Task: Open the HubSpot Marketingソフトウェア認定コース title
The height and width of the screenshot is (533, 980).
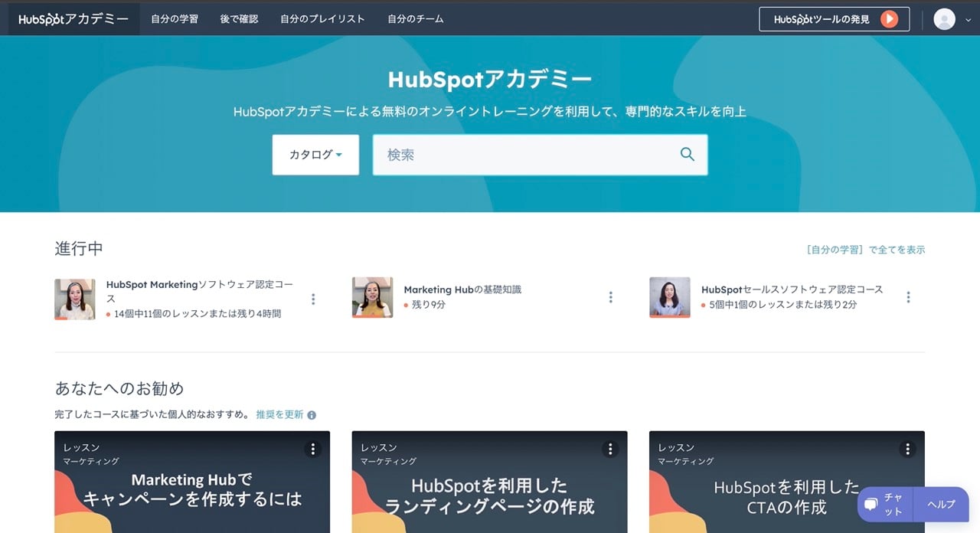Action: [199, 291]
